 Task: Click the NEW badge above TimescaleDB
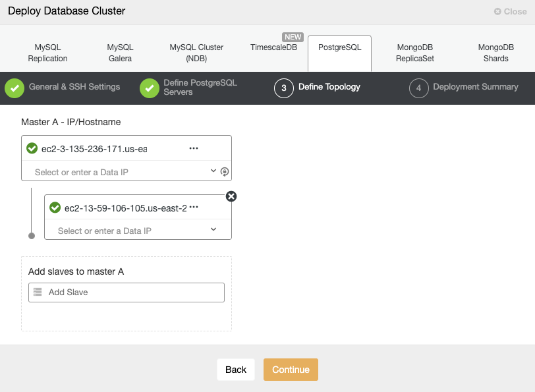click(x=293, y=37)
